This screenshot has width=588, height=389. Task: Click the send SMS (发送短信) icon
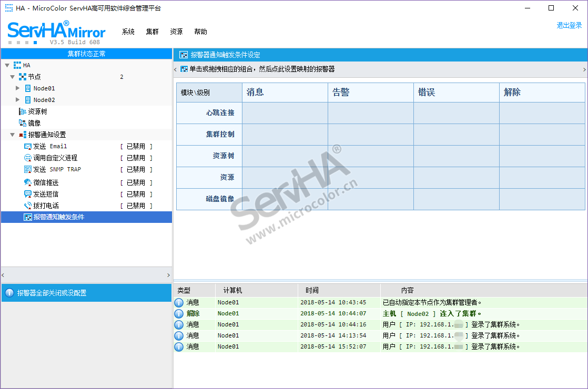tap(28, 194)
